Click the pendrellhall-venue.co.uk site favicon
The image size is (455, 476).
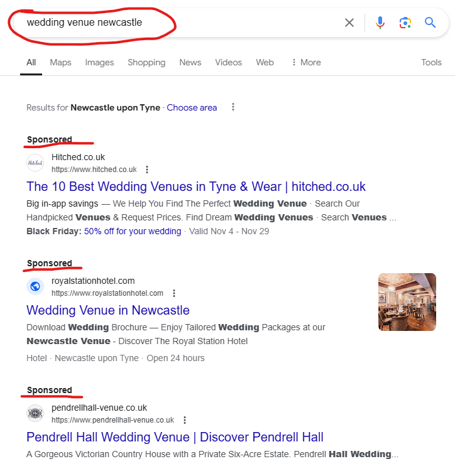tap(35, 413)
